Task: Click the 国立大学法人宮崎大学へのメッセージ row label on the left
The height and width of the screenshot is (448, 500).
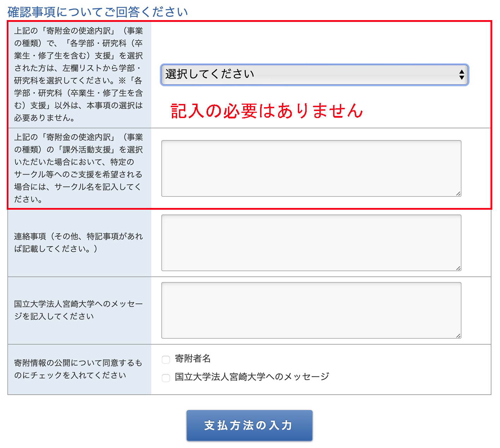Action: [x=78, y=310]
